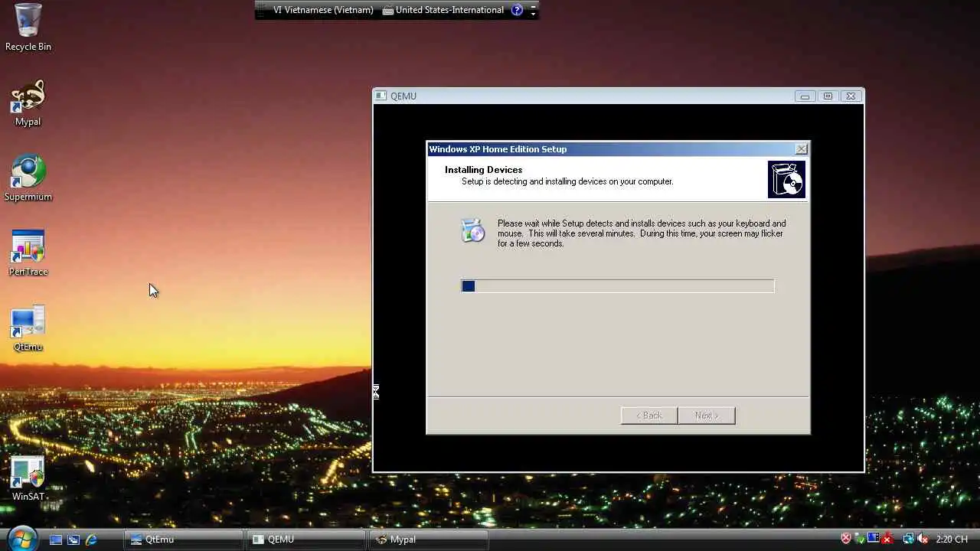Open the VI Vietnamese input language menu

pos(323,10)
